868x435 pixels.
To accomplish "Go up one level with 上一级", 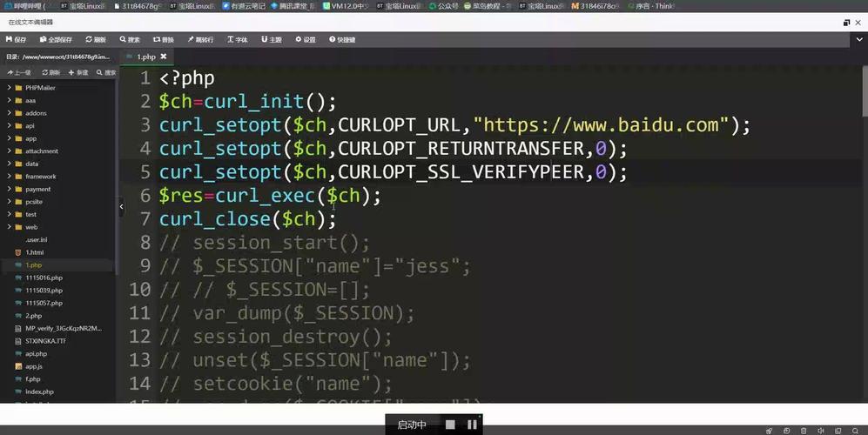I will (19, 72).
